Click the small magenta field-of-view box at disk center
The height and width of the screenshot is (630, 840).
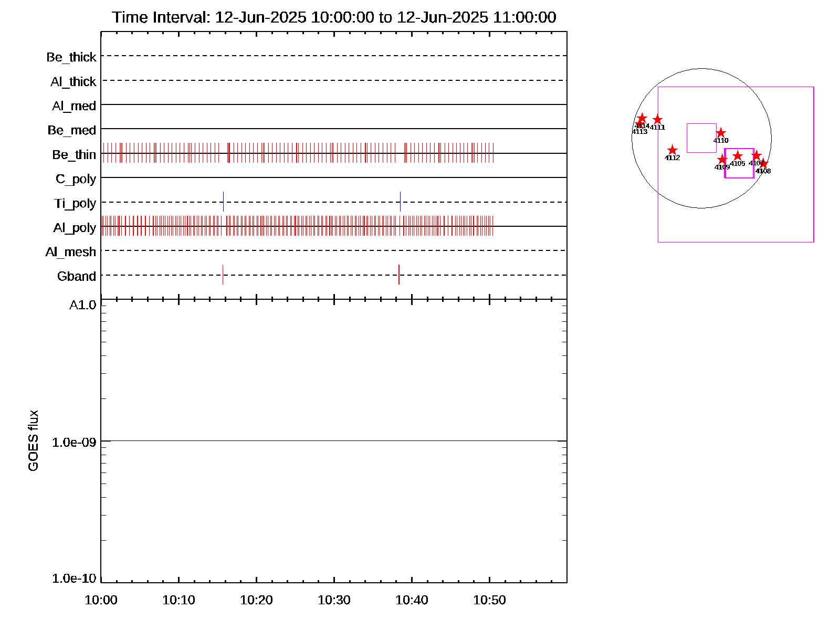pyautogui.click(x=701, y=138)
